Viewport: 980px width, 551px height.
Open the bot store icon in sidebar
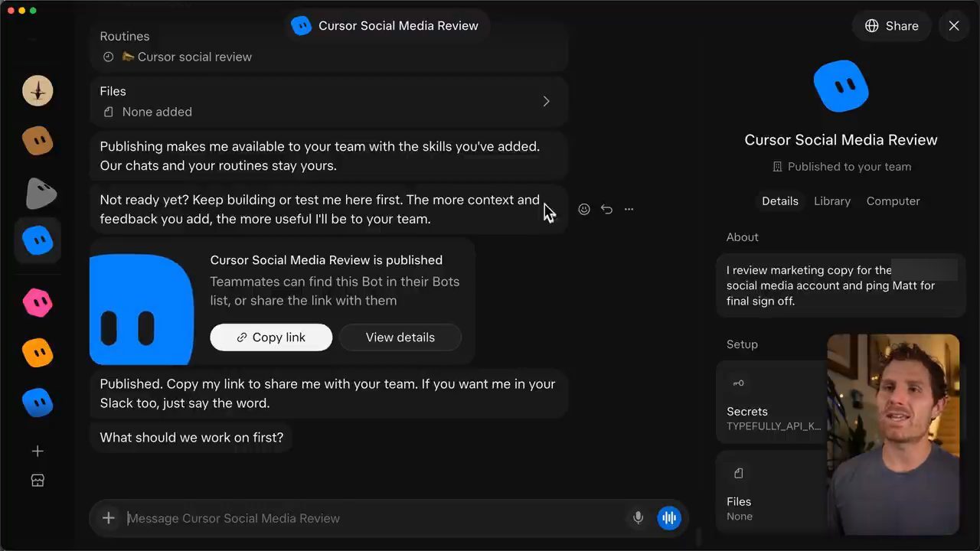coord(38,481)
